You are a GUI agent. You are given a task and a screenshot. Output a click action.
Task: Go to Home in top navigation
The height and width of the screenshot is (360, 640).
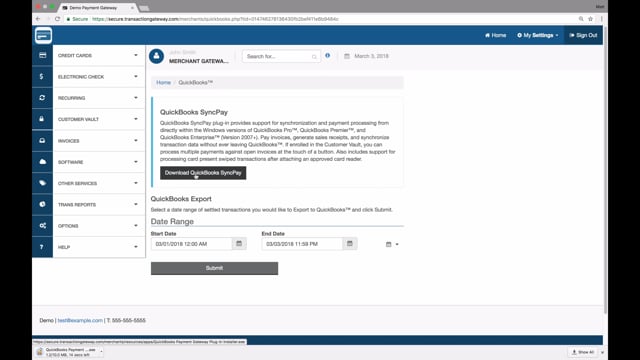pyautogui.click(x=495, y=36)
